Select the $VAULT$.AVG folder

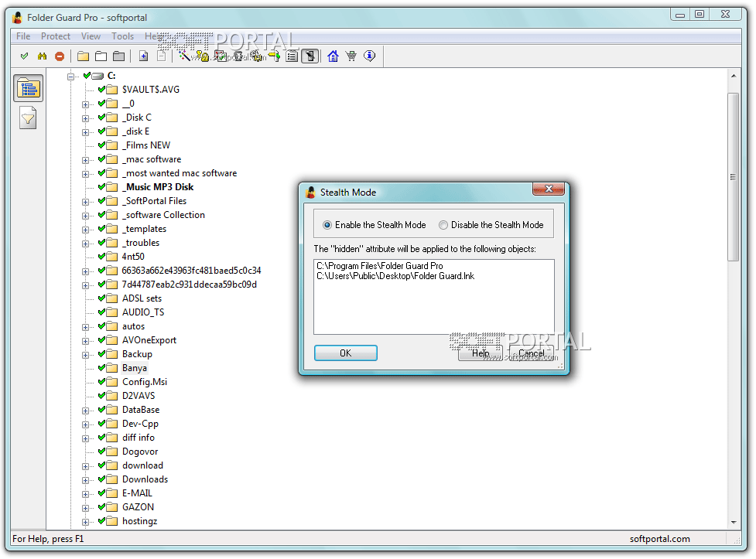(x=150, y=90)
